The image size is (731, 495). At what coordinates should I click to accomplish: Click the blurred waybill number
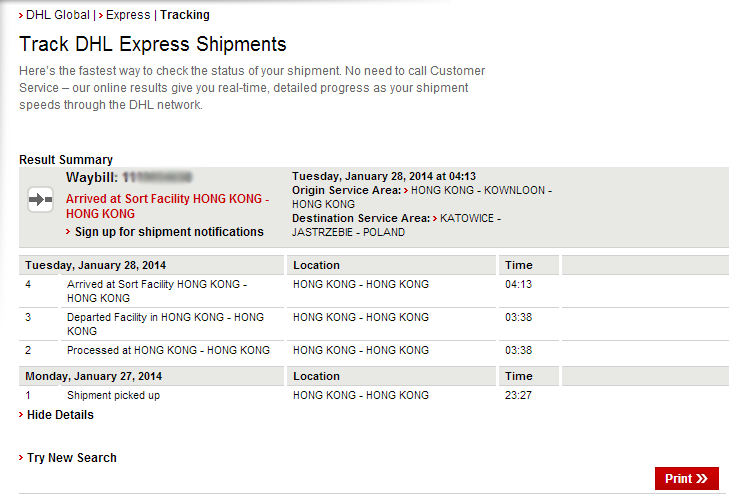[x=165, y=177]
